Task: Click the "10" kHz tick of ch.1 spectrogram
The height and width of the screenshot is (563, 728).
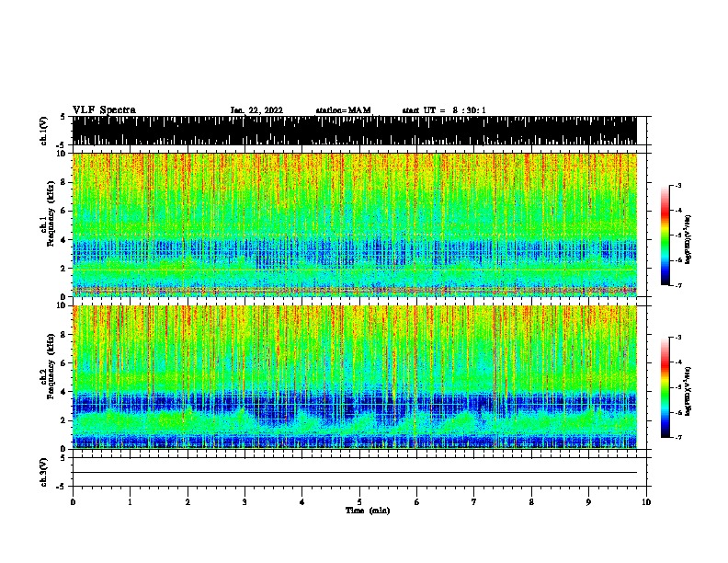Action: click(63, 154)
